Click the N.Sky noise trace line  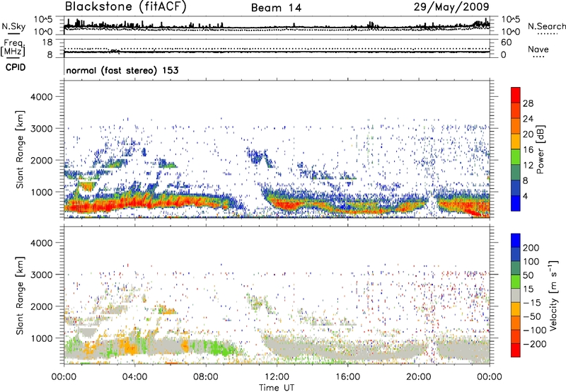277,28
